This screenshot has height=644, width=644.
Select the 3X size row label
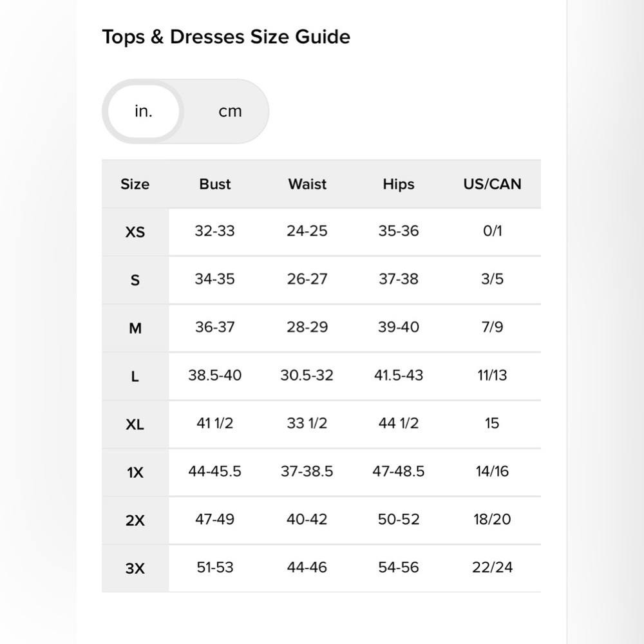(x=135, y=569)
